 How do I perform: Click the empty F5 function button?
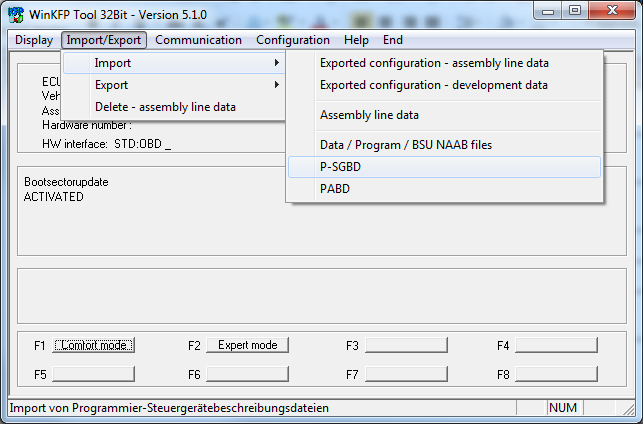click(93, 374)
